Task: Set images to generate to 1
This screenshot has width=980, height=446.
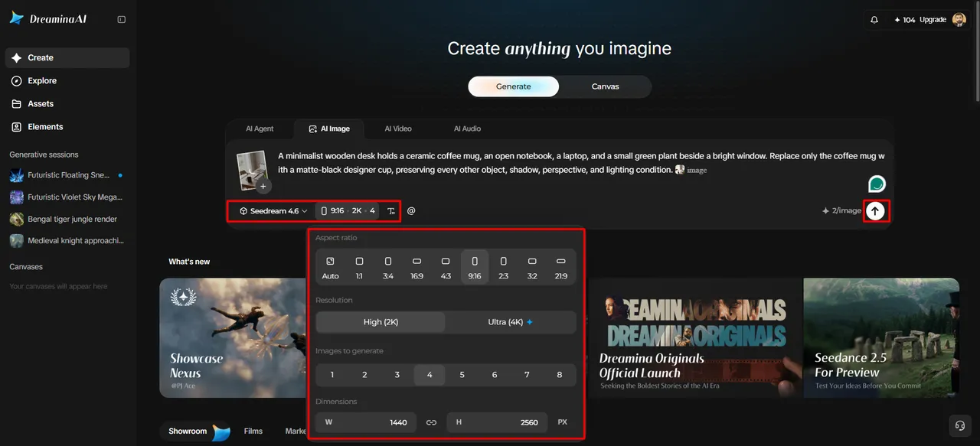Action: 332,375
